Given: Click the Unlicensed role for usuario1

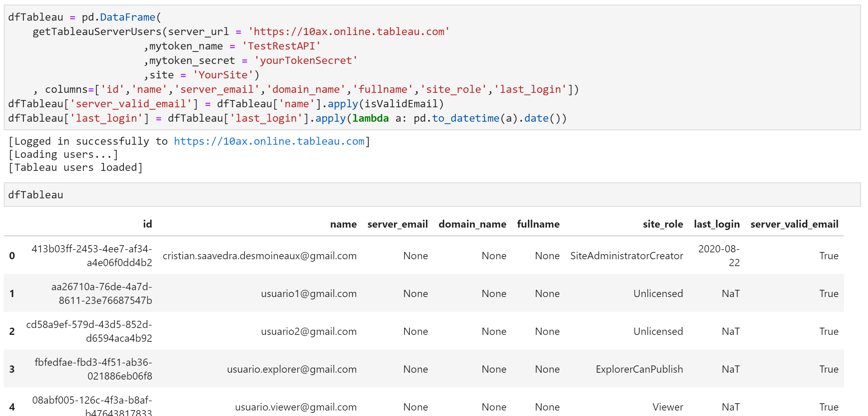Looking at the screenshot, I should click(x=658, y=294).
